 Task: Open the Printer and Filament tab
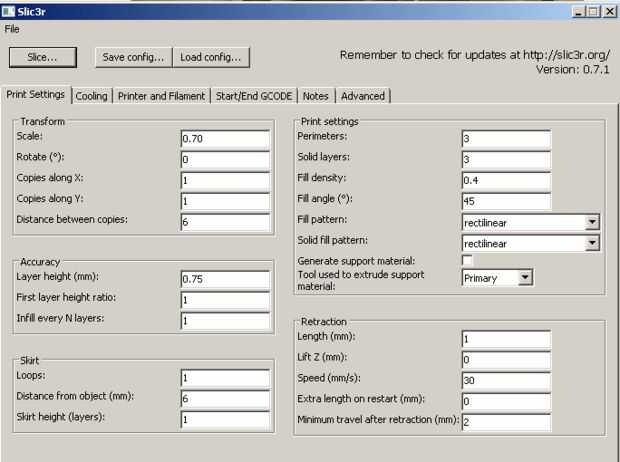(161, 96)
